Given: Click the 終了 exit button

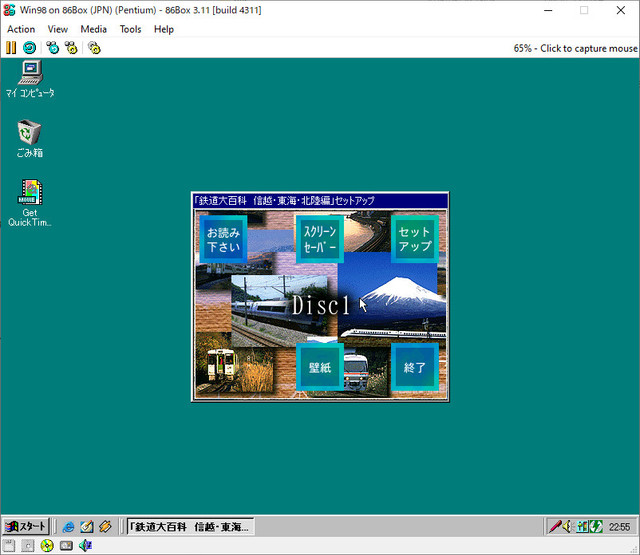Looking at the screenshot, I should tap(415, 367).
